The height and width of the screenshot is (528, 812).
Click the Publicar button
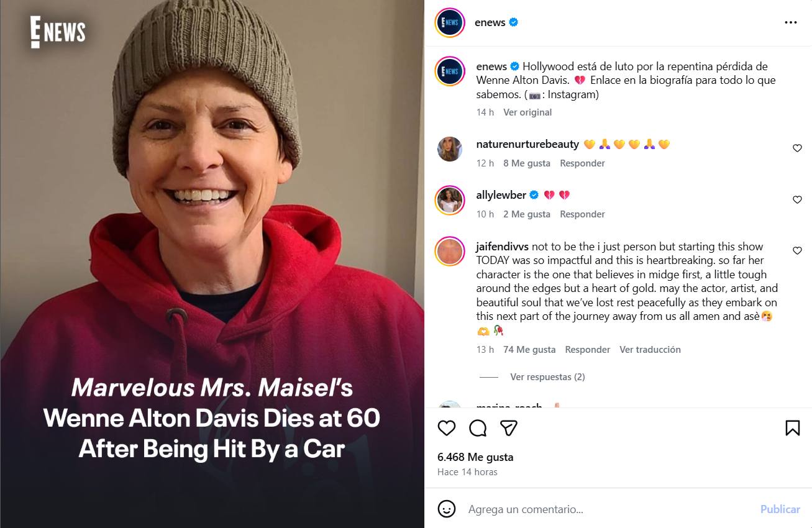click(780, 509)
